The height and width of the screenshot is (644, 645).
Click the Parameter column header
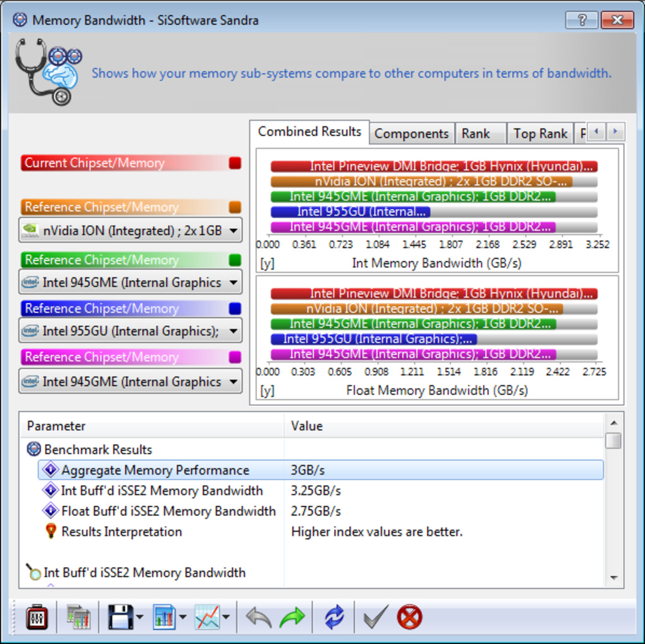(x=152, y=426)
